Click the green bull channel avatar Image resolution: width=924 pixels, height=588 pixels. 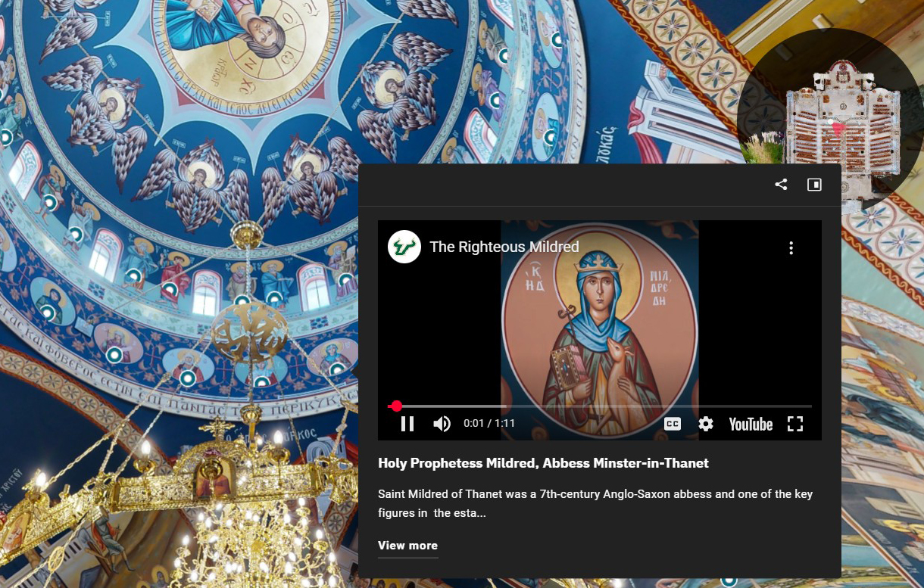coord(404,247)
